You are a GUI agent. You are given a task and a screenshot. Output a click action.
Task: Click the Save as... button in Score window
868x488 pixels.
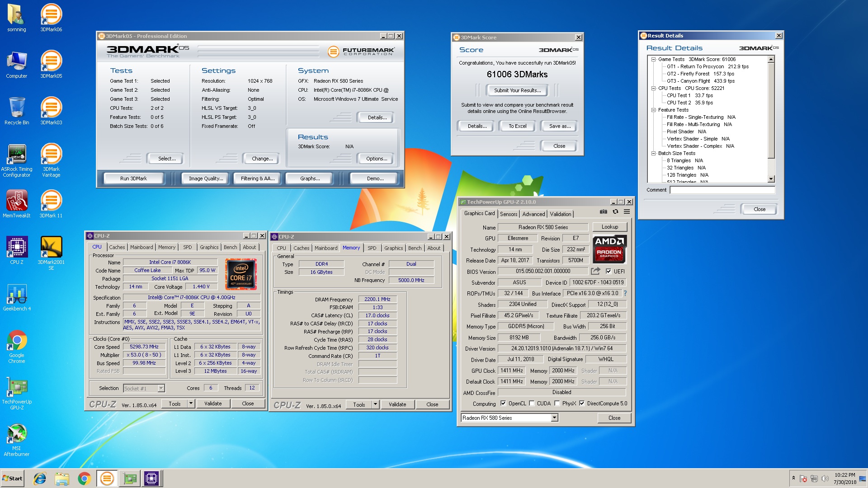click(x=560, y=126)
